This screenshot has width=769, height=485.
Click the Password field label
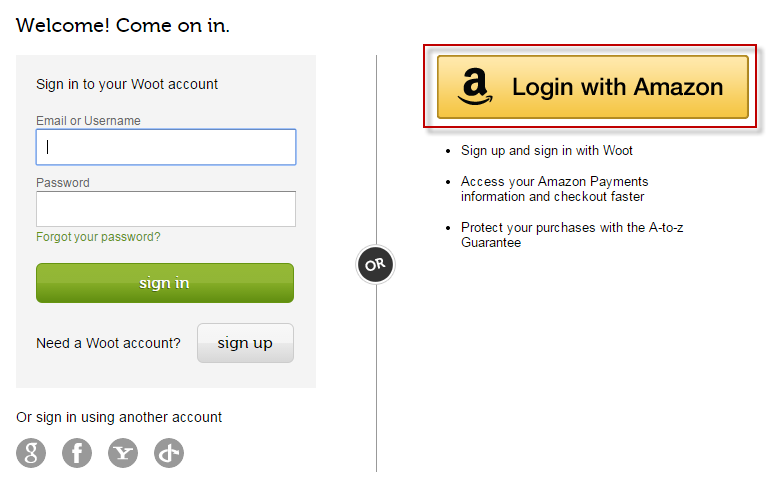63,182
